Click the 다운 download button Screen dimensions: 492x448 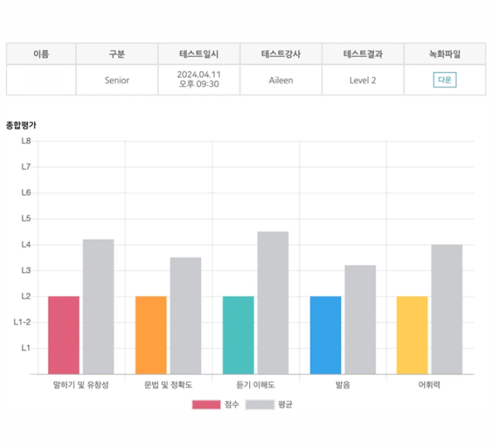coord(444,80)
